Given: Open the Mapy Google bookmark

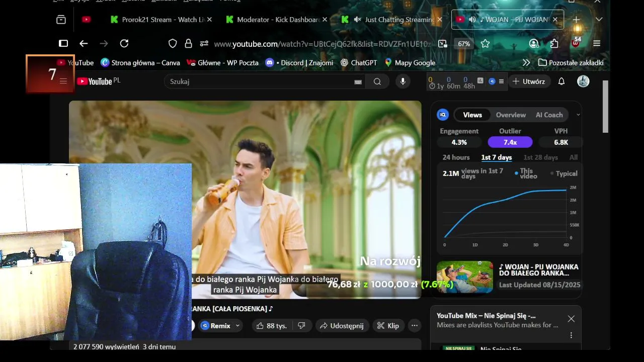Looking at the screenshot, I should [x=410, y=63].
